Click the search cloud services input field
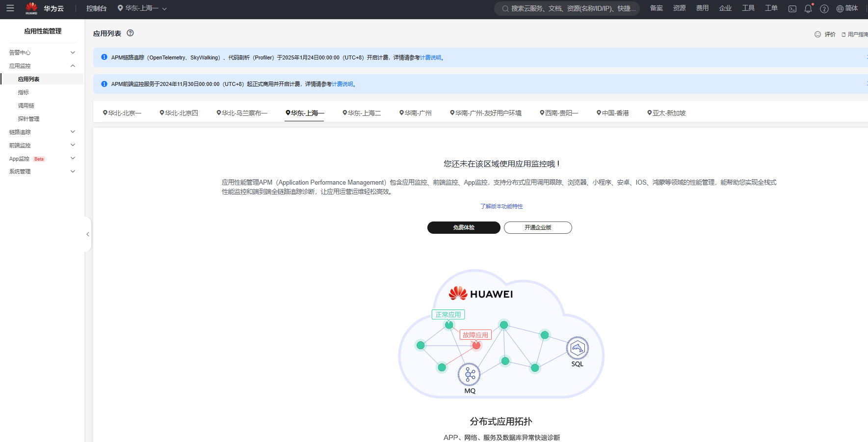 click(567, 8)
